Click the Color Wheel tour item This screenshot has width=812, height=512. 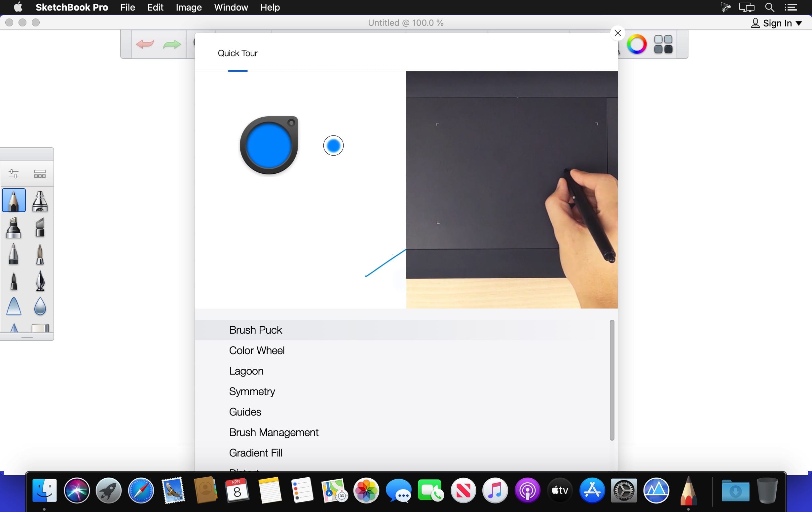(x=256, y=350)
